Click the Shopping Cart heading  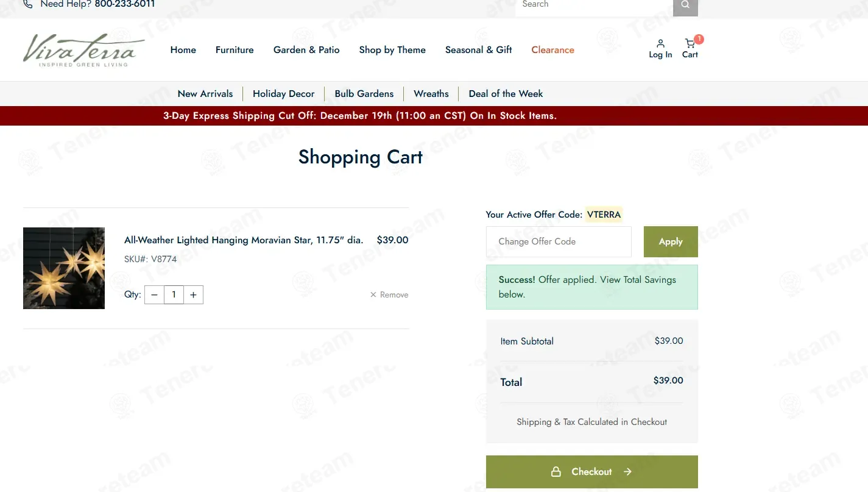(x=361, y=157)
